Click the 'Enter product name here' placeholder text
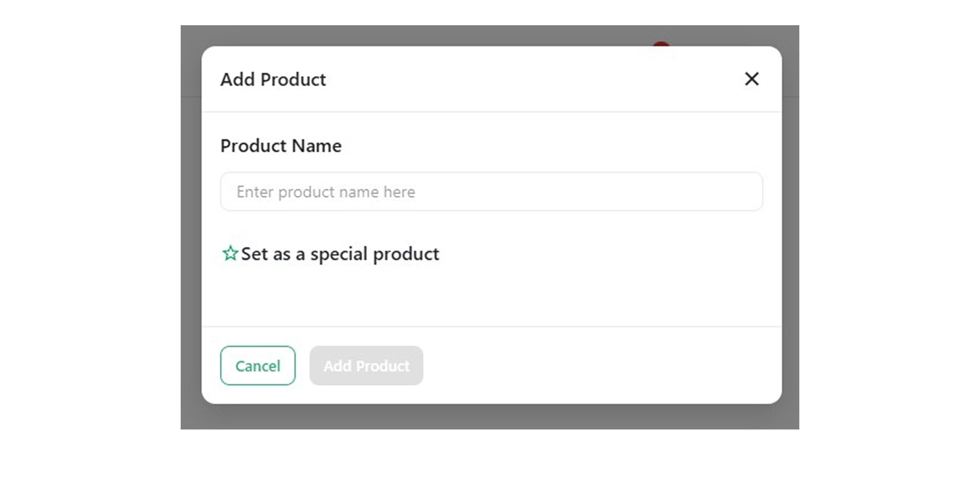 click(x=326, y=192)
